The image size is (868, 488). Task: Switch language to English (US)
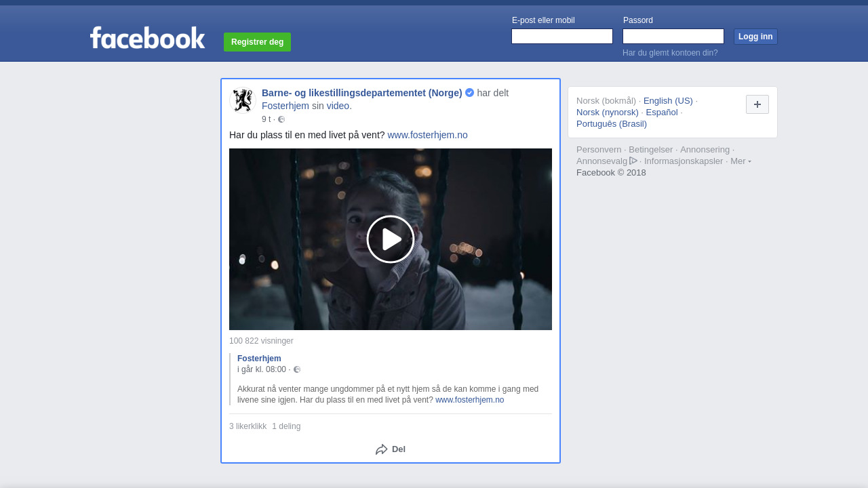pyautogui.click(x=668, y=101)
